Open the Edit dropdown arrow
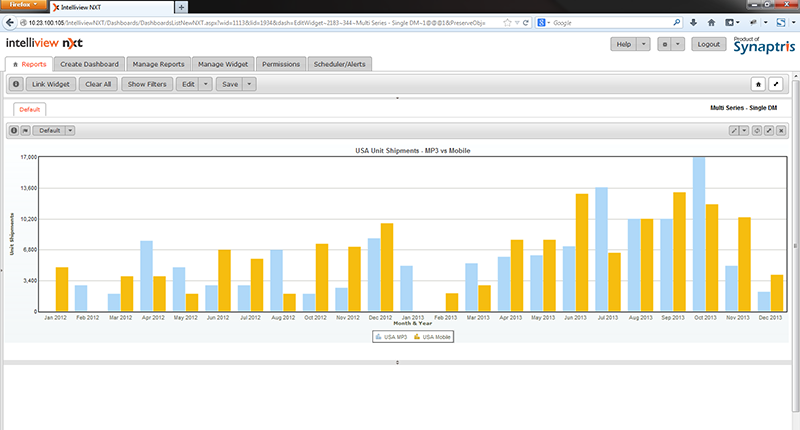The image size is (800, 430). coord(206,85)
